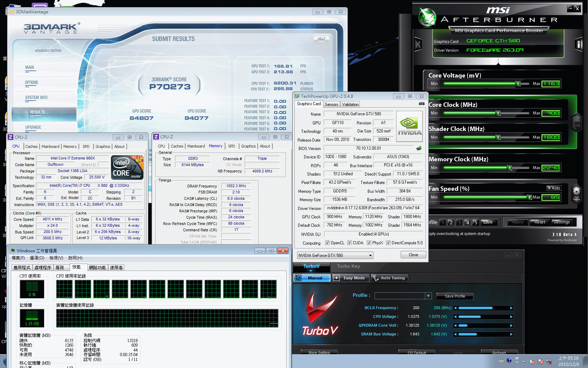588x368 pixels.
Task: Click the Core Clock slider handle
Action: [498, 113]
